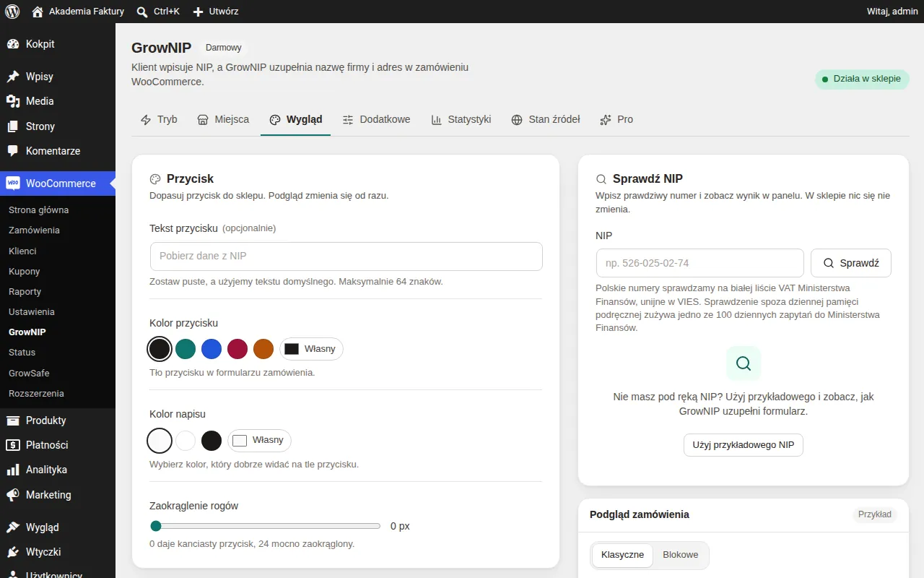This screenshot has width=924, height=578.
Task: Go to Strony pages section
Action: (x=58, y=126)
